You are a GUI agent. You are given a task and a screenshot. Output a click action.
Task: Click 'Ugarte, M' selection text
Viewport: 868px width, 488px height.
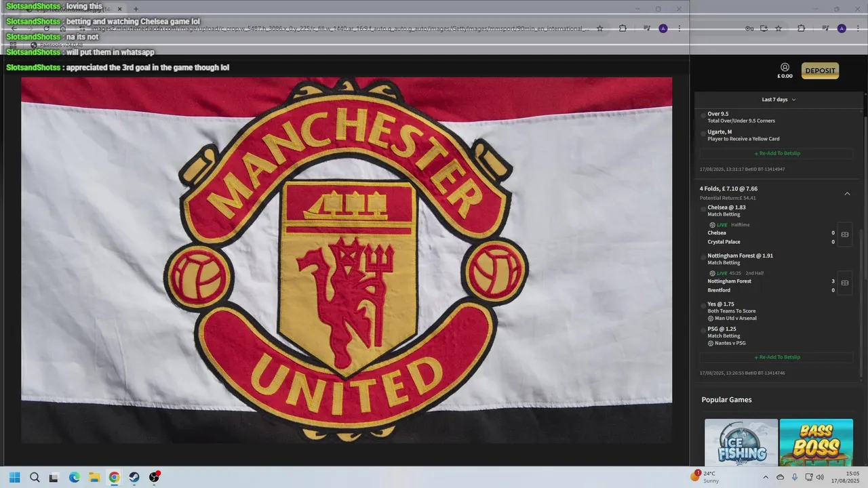[719, 131]
